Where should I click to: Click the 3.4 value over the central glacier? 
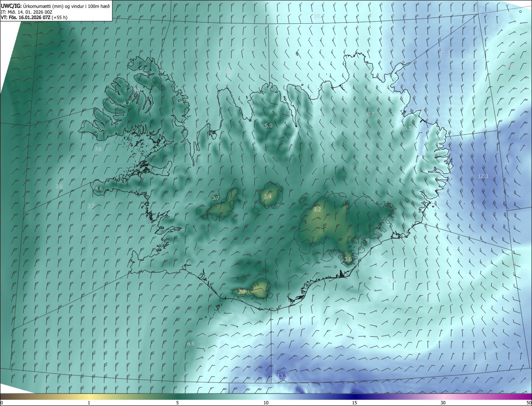coord(268,196)
